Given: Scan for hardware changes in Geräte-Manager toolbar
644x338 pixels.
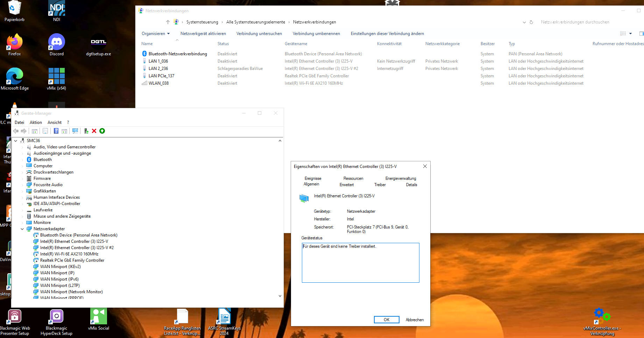Looking at the screenshot, I should click(75, 131).
